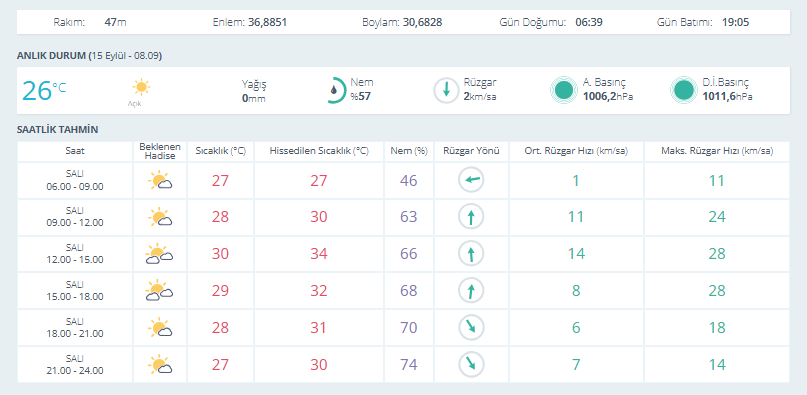Image resolution: width=807 pixels, height=395 pixels.
Task: Click the 1011,6hPa pressure value
Action: click(x=727, y=96)
